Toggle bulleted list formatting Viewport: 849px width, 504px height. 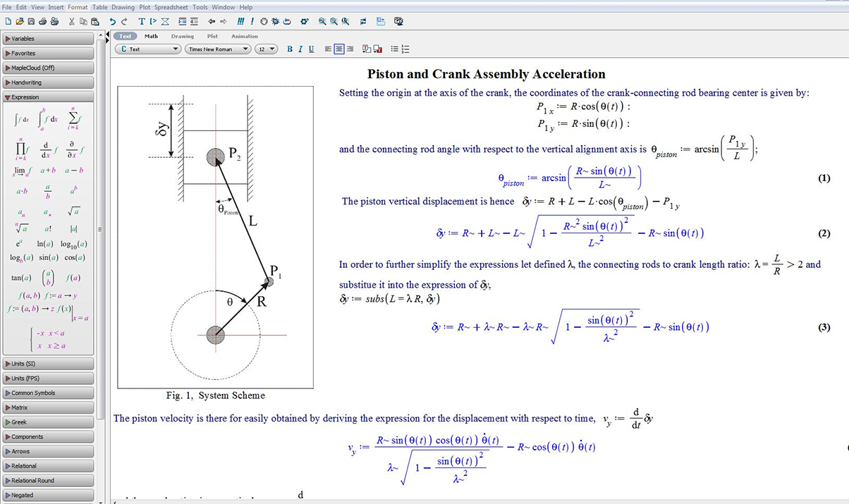[x=395, y=49]
